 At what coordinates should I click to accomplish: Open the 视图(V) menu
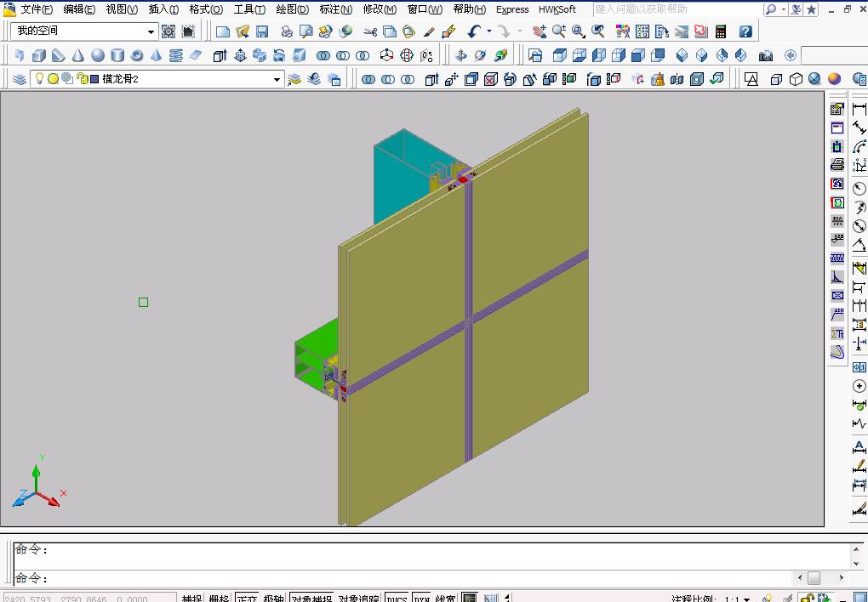coord(122,9)
